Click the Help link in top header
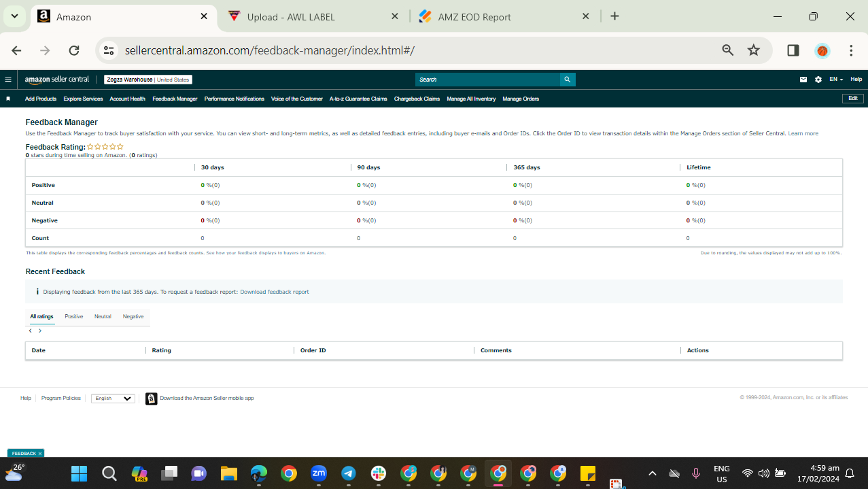Image resolution: width=868 pixels, height=489 pixels. coord(856,80)
